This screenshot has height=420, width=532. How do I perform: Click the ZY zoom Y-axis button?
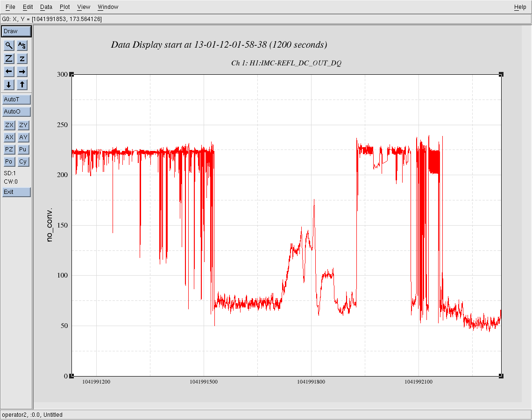pyautogui.click(x=23, y=125)
